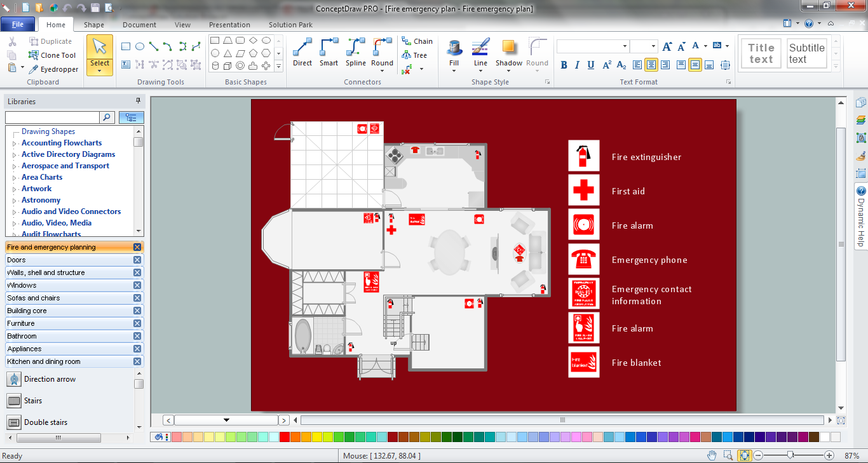Toggle center text alignment
Image resolution: width=868 pixels, height=463 pixels.
point(651,65)
